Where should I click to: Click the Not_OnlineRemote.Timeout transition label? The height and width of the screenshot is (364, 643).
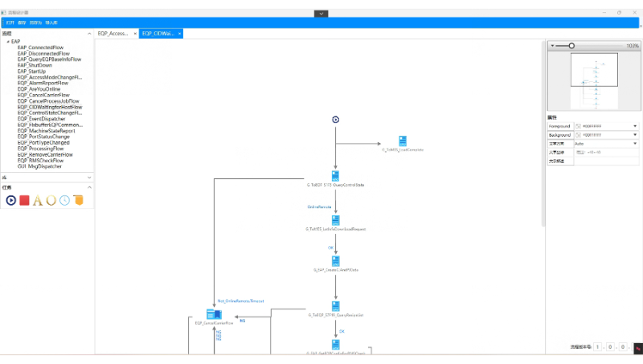[x=240, y=301]
